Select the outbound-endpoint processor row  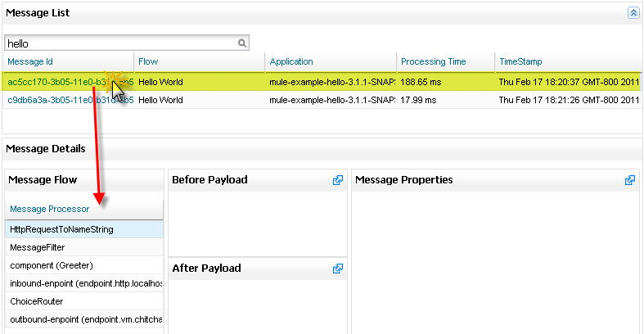click(86, 319)
